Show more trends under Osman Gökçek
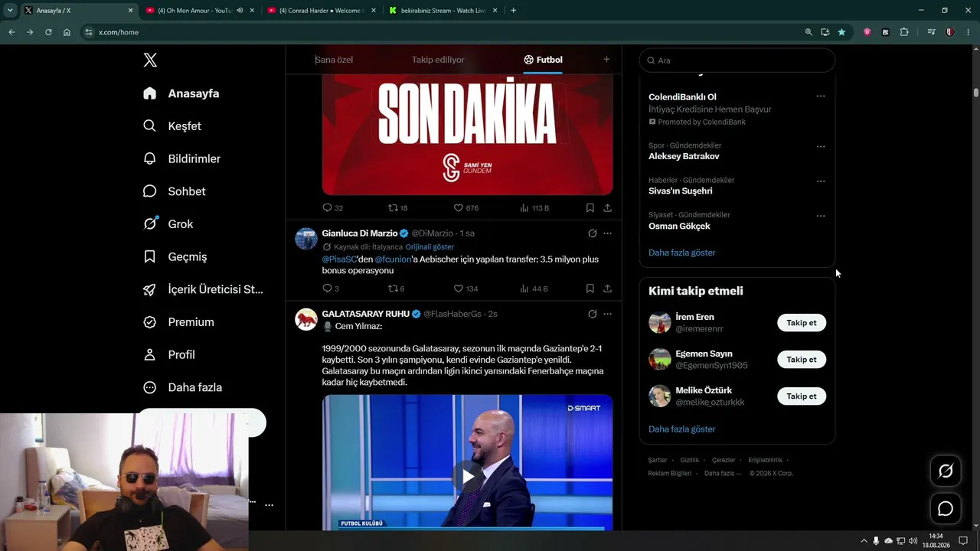This screenshot has height=551, width=980. click(681, 253)
